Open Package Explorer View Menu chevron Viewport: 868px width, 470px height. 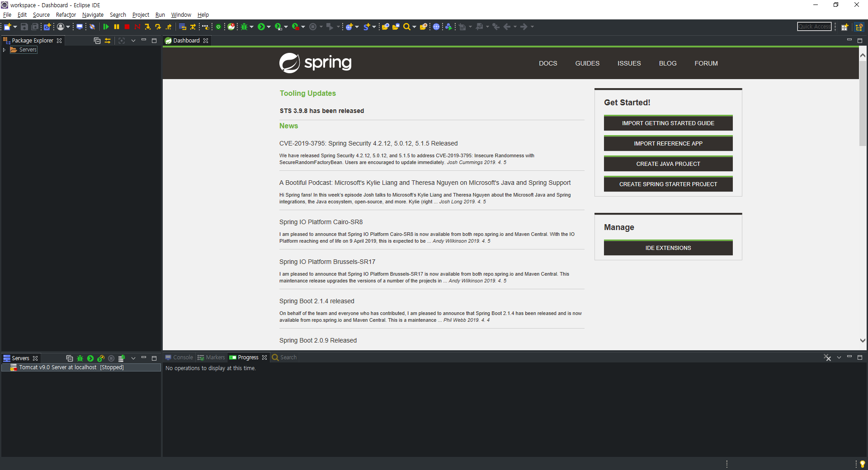point(133,41)
